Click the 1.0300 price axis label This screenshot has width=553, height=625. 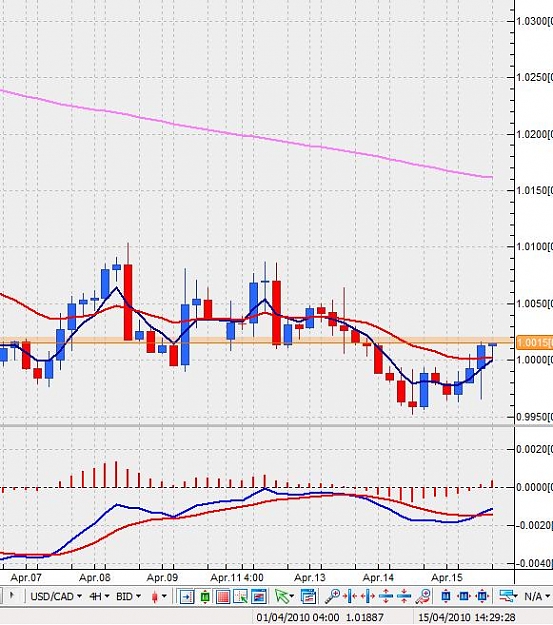click(x=534, y=21)
